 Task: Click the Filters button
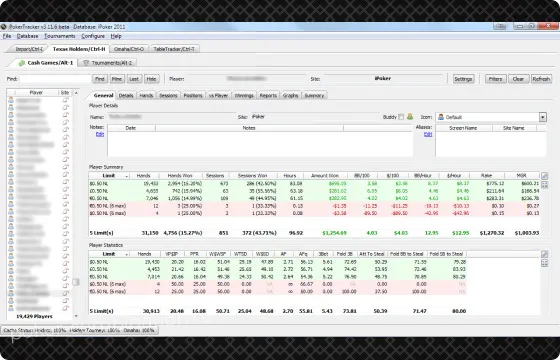coord(495,79)
